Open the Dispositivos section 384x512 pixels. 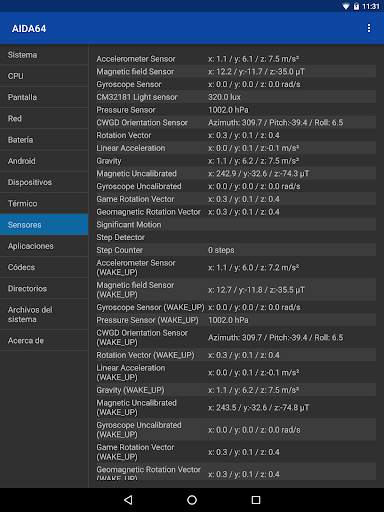(x=44, y=182)
